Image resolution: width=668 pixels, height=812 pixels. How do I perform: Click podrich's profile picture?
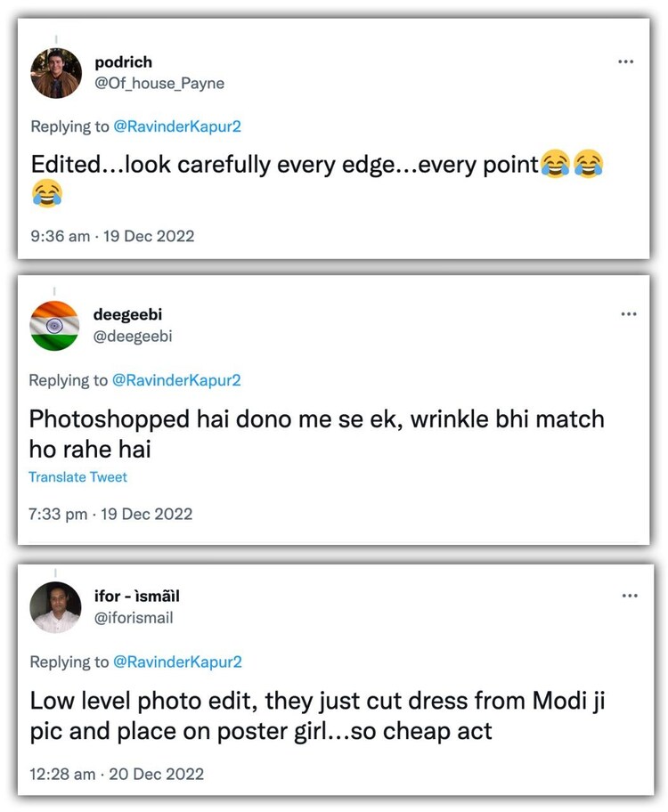coord(55,70)
